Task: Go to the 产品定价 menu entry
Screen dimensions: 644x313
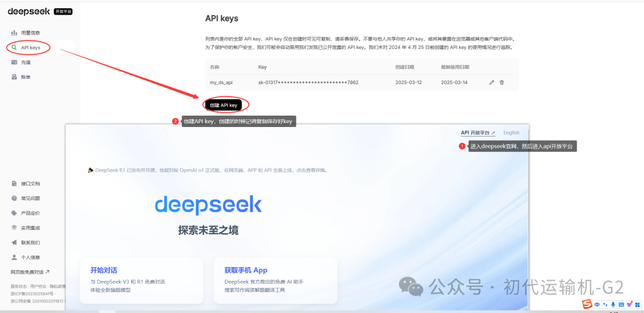Action: point(30,213)
